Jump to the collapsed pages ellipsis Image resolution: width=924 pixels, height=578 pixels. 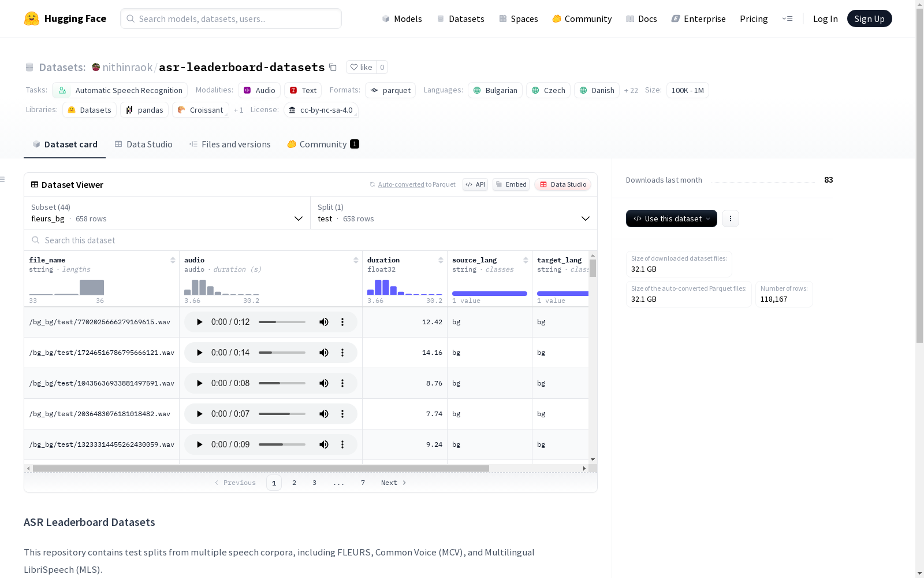(x=338, y=483)
